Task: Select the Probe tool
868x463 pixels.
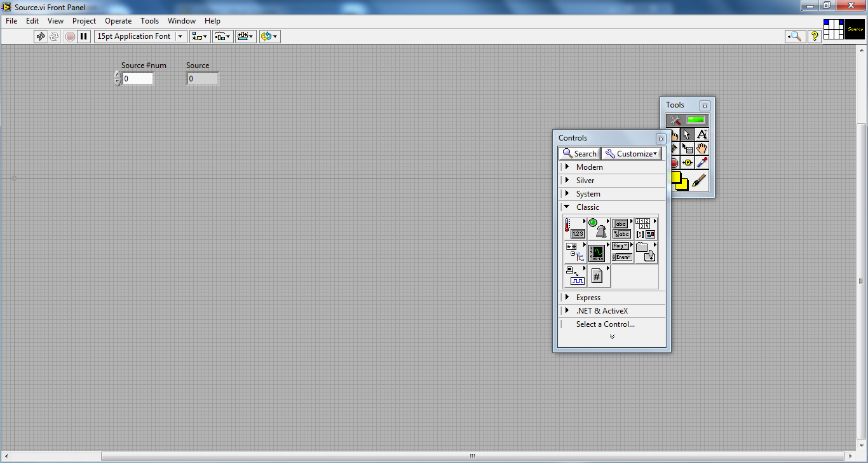Action: (688, 162)
